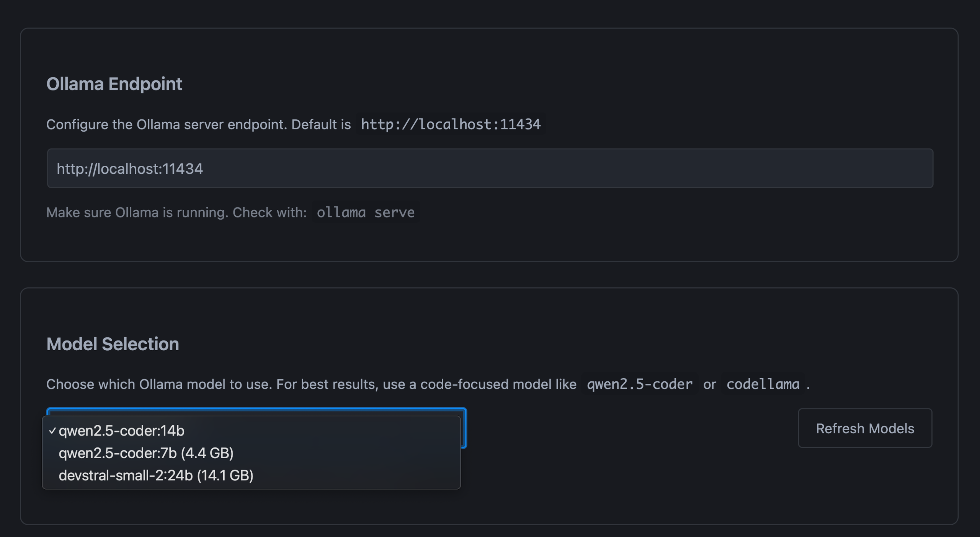Image resolution: width=980 pixels, height=537 pixels.
Task: Click the qwen2.5-coder inline code label
Action: point(640,384)
